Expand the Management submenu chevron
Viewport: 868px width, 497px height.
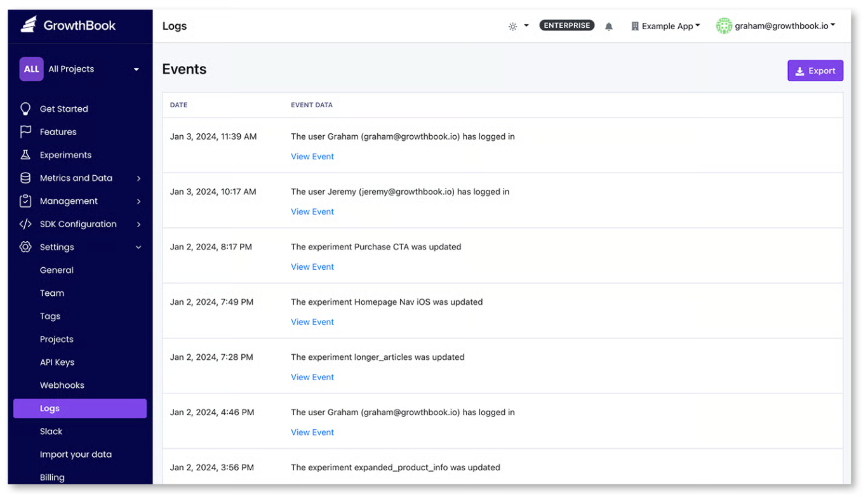coord(138,201)
